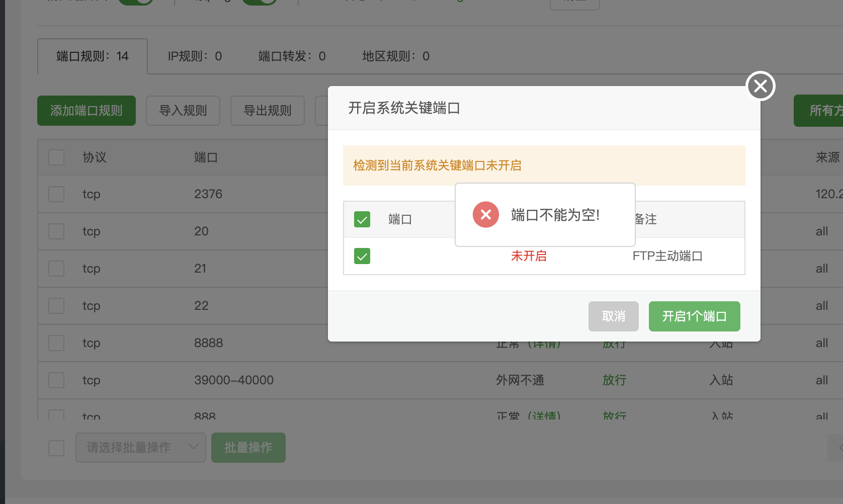
Task: Check the row for port 2376
Action: point(56,194)
